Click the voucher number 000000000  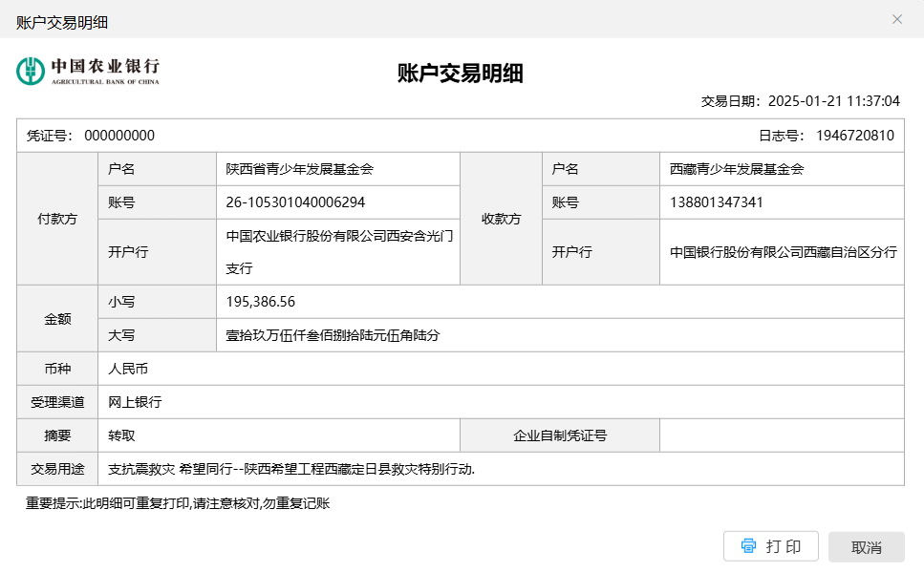point(119,136)
